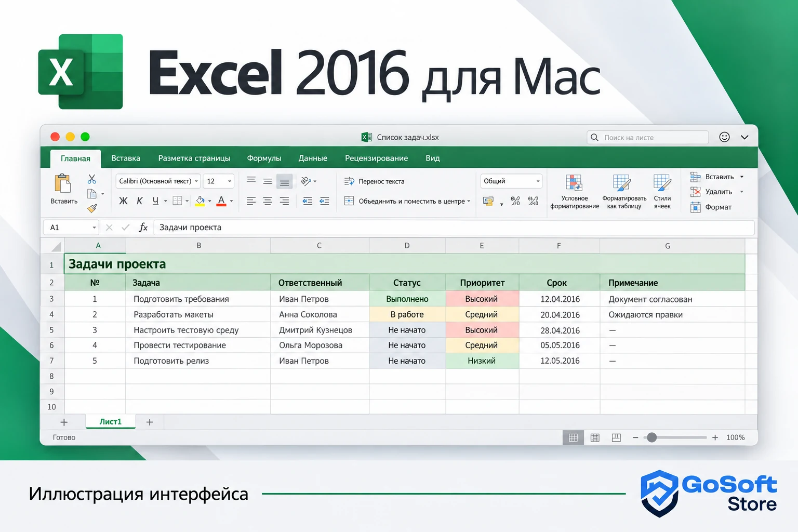This screenshot has width=798, height=532.
Task: Align cell text to bottom
Action: point(284,182)
